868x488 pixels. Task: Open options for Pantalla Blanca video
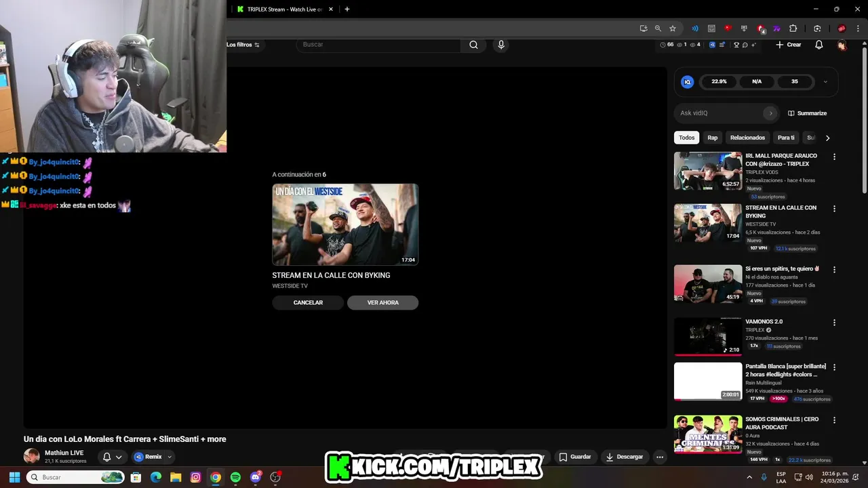[834, 367]
